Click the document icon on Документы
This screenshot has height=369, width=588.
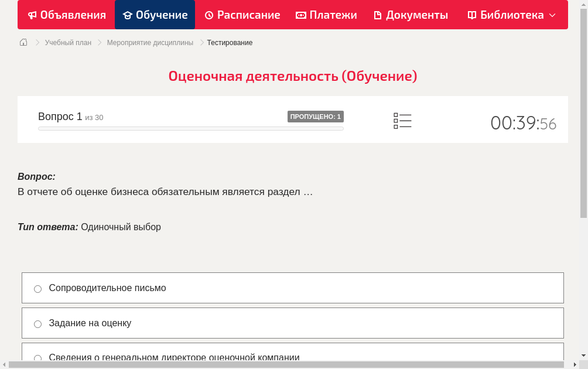coord(377,15)
